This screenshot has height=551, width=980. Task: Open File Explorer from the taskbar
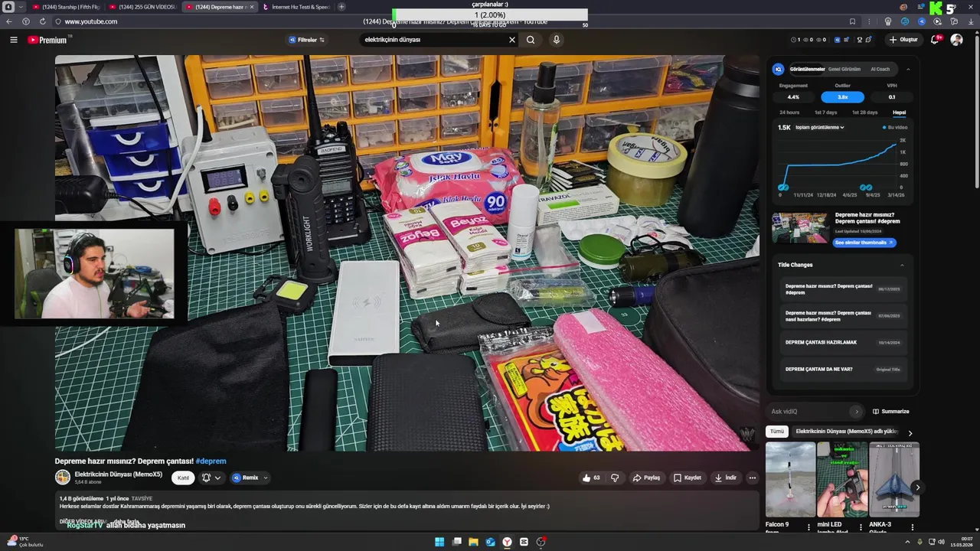(473, 542)
